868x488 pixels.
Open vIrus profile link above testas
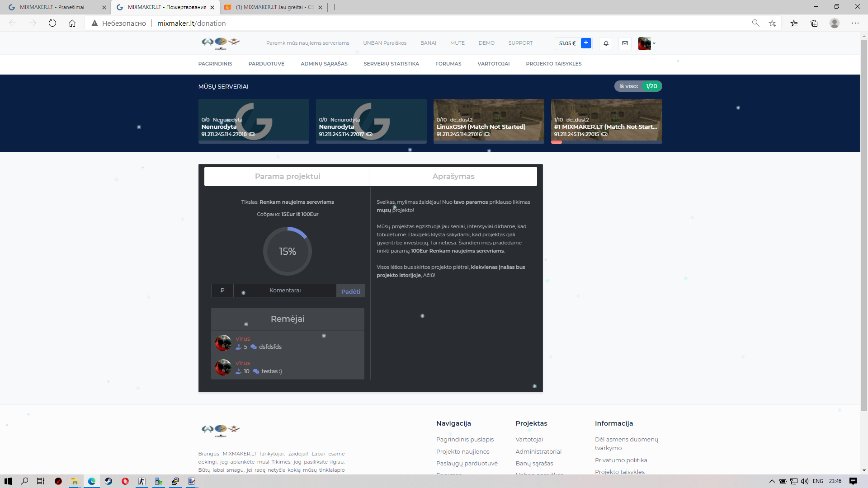[243, 363]
